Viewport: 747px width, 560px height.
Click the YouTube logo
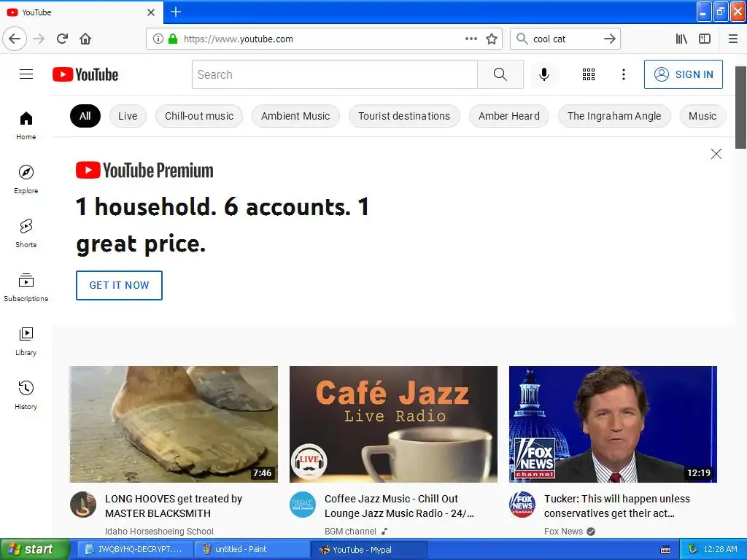pos(85,74)
